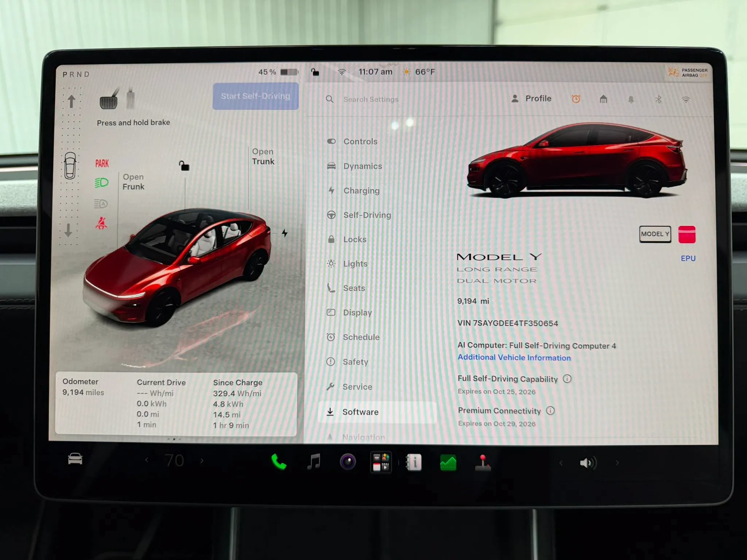
Task: Open the music player icon
Action: coord(314,462)
